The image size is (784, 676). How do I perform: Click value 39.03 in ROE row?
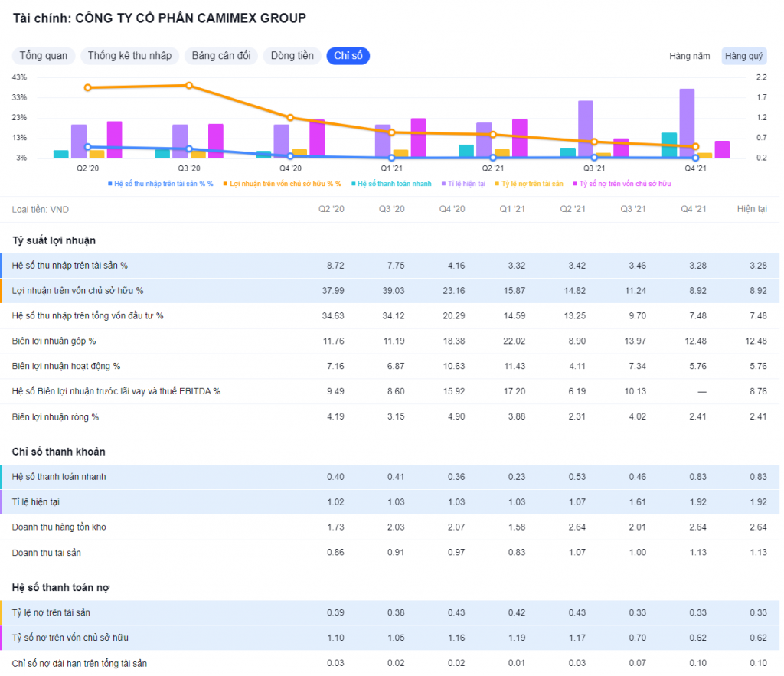tap(393, 290)
